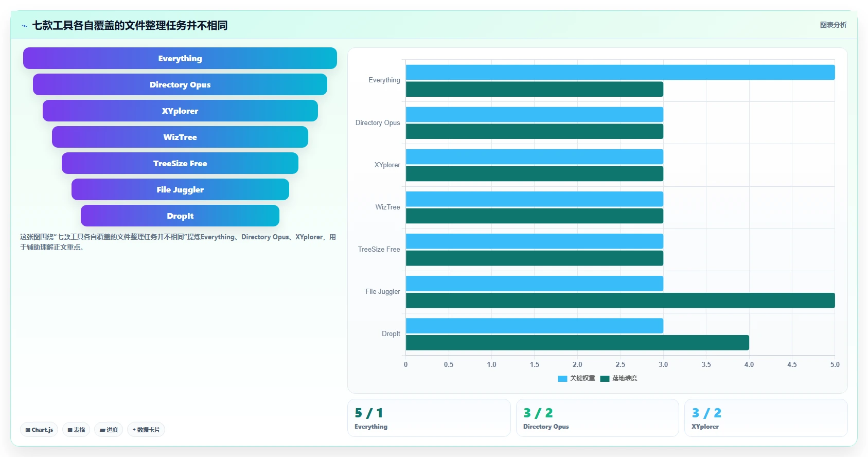Click the XYplorer 3 / 2 data card
Viewport: 868px width, 457px height.
(766, 418)
